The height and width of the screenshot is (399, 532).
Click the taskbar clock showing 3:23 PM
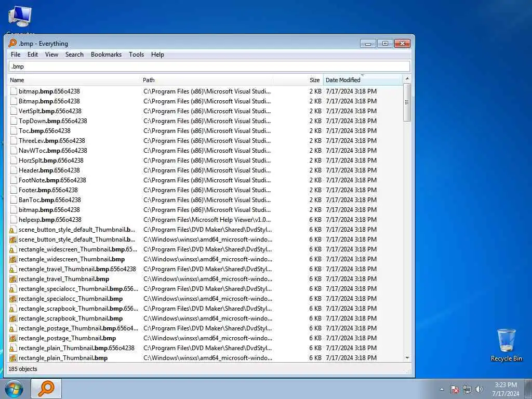coord(506,389)
